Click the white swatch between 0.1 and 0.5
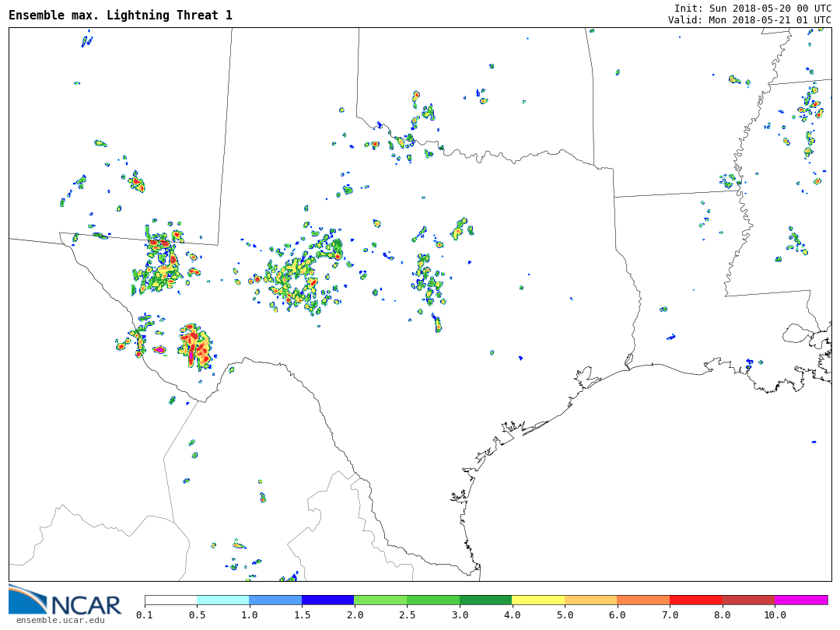 171,600
